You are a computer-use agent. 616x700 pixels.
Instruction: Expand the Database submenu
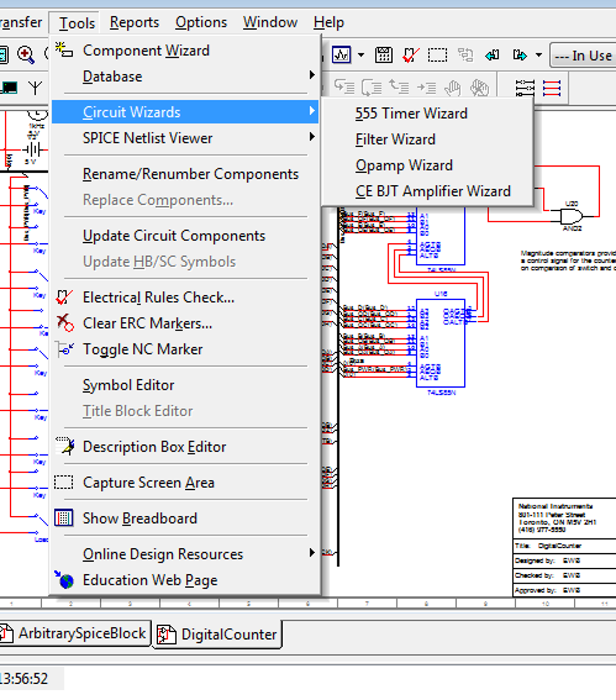pos(112,77)
